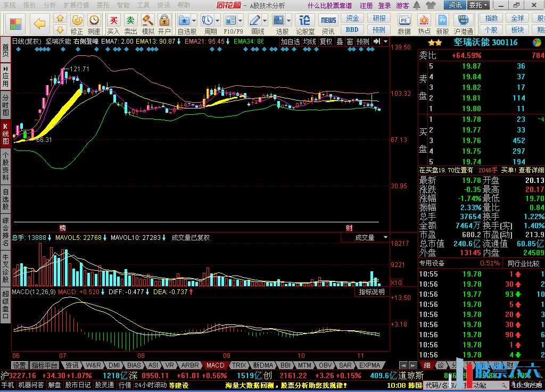The height and width of the screenshot is (392, 545).
Task: Select the EXPMA indicator tab
Action: (x=369, y=365)
